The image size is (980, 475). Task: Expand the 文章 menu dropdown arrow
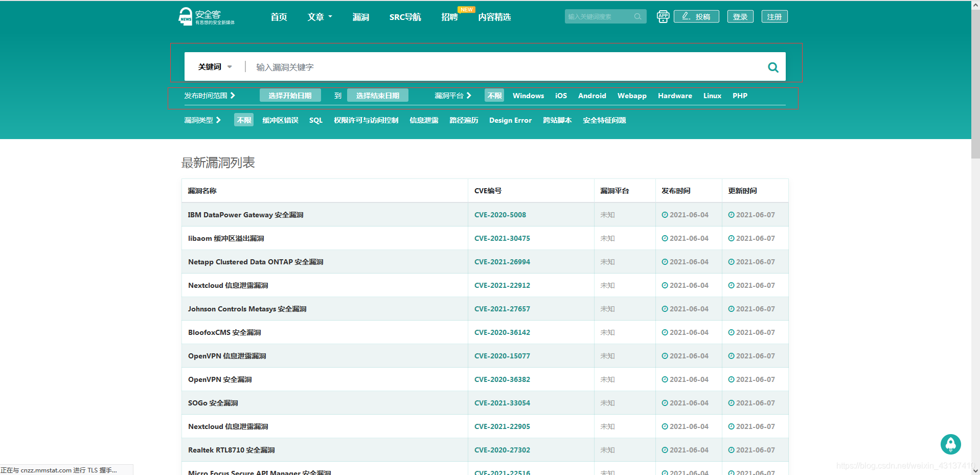click(330, 16)
